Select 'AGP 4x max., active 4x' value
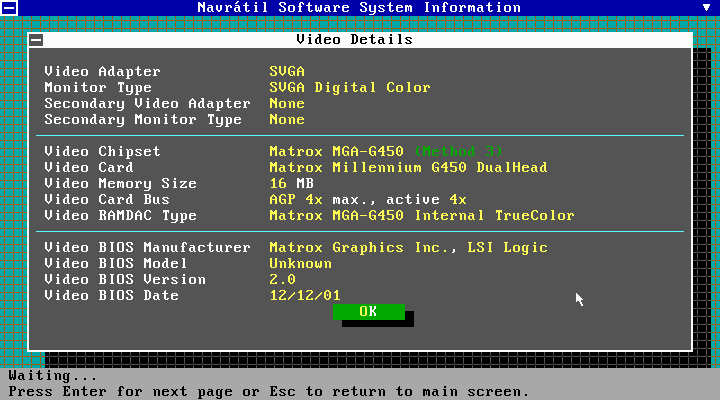720x400 pixels. point(368,200)
